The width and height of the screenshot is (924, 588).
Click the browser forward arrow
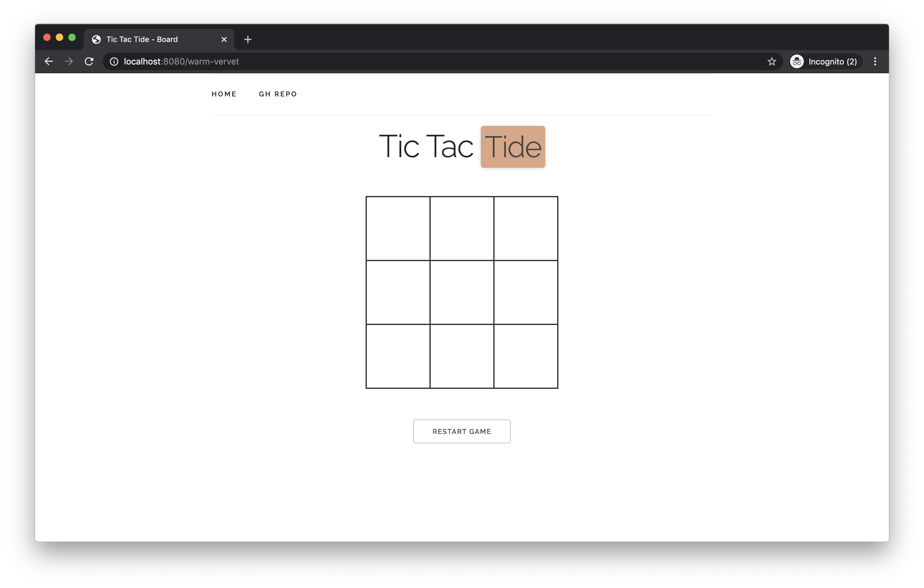[69, 61]
